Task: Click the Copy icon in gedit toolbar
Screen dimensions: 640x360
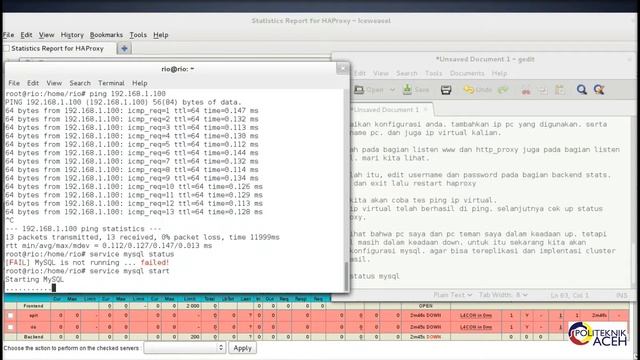Action: [x=542, y=91]
